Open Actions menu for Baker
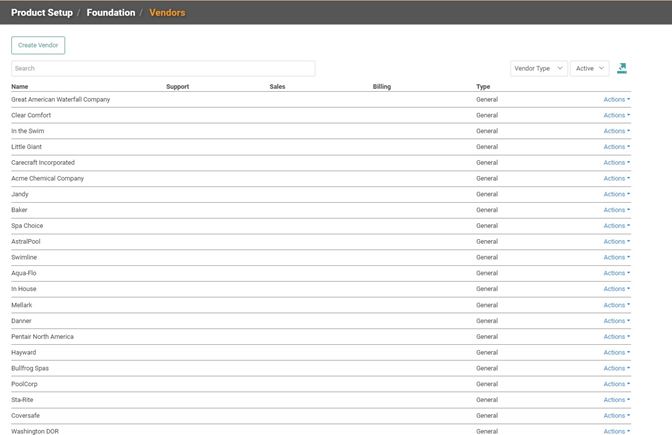The image size is (672, 435). pyautogui.click(x=617, y=210)
